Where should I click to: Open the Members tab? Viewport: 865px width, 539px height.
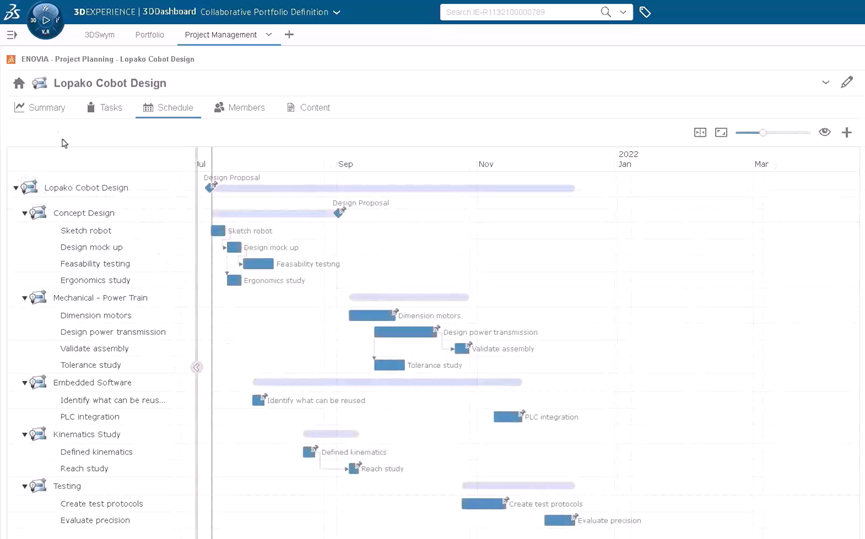coord(239,107)
